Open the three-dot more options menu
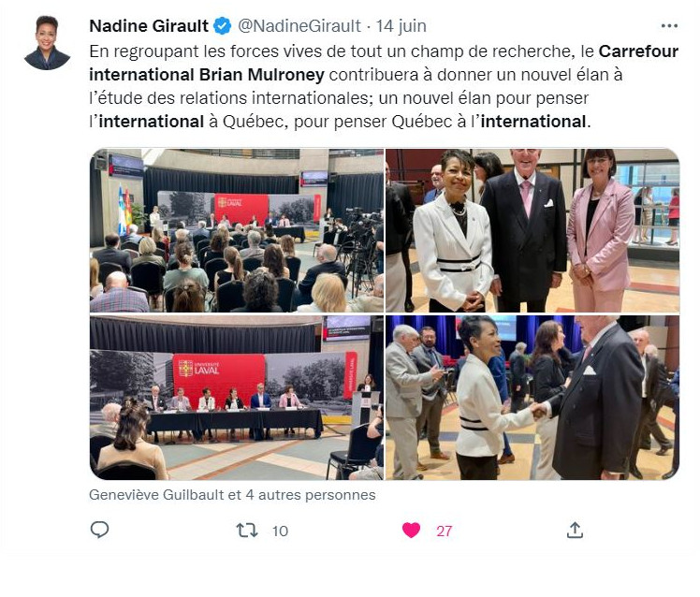Image resolution: width=700 pixels, height=597 pixels. [x=669, y=26]
